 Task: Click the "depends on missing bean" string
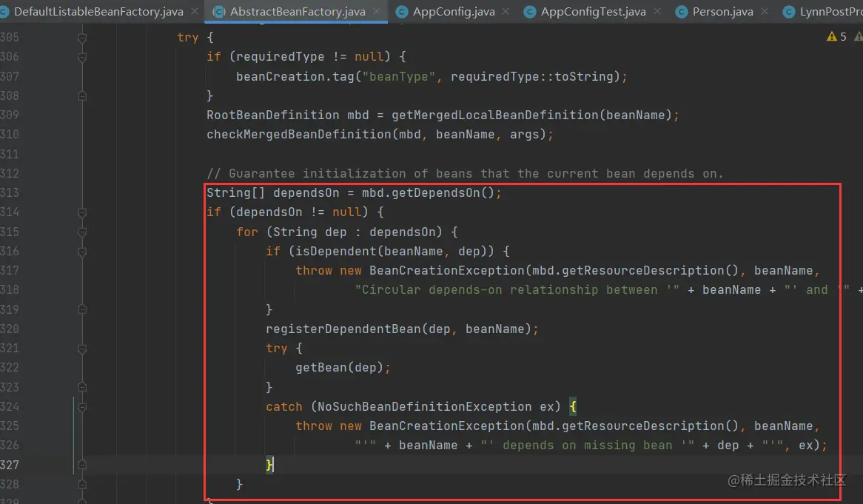(587, 445)
